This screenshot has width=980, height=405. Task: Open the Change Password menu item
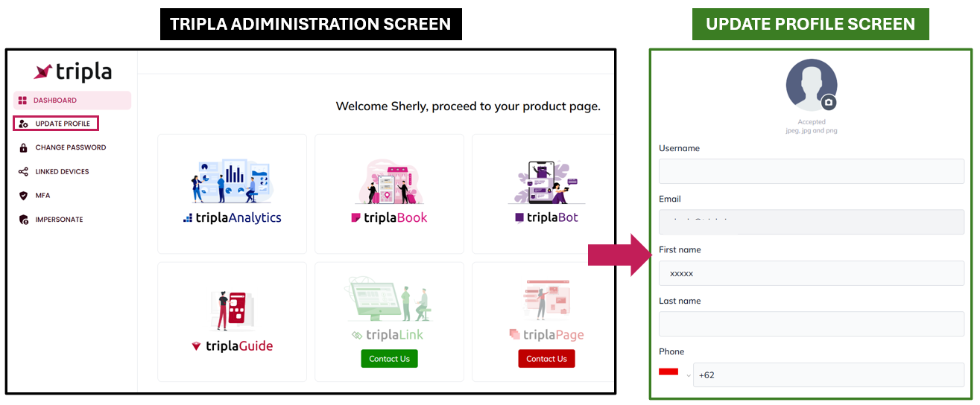click(x=71, y=147)
